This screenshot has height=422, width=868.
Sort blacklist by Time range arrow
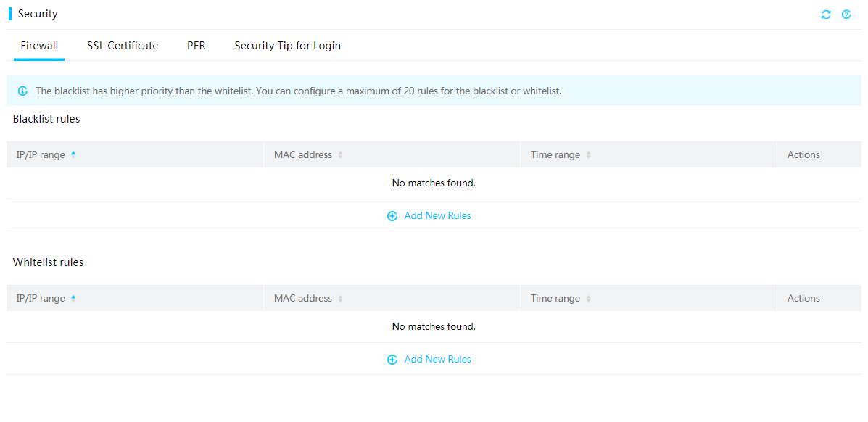pos(588,155)
